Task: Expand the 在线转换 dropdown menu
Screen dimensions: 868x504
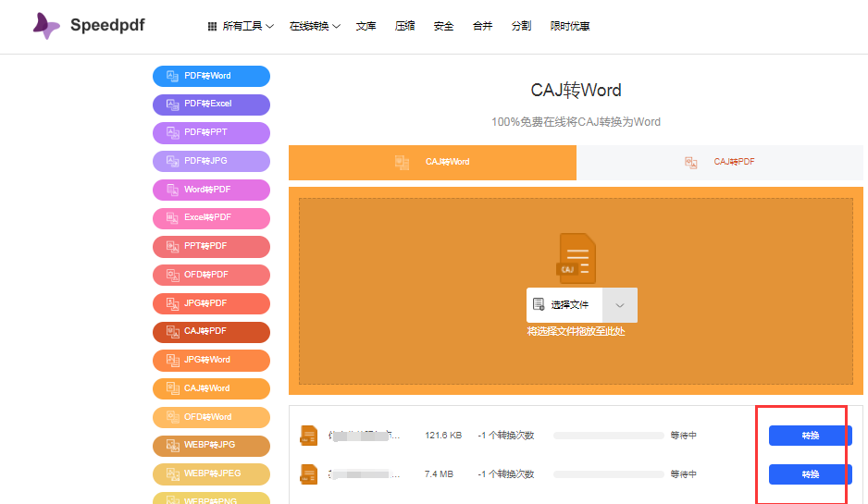Action: [x=315, y=26]
